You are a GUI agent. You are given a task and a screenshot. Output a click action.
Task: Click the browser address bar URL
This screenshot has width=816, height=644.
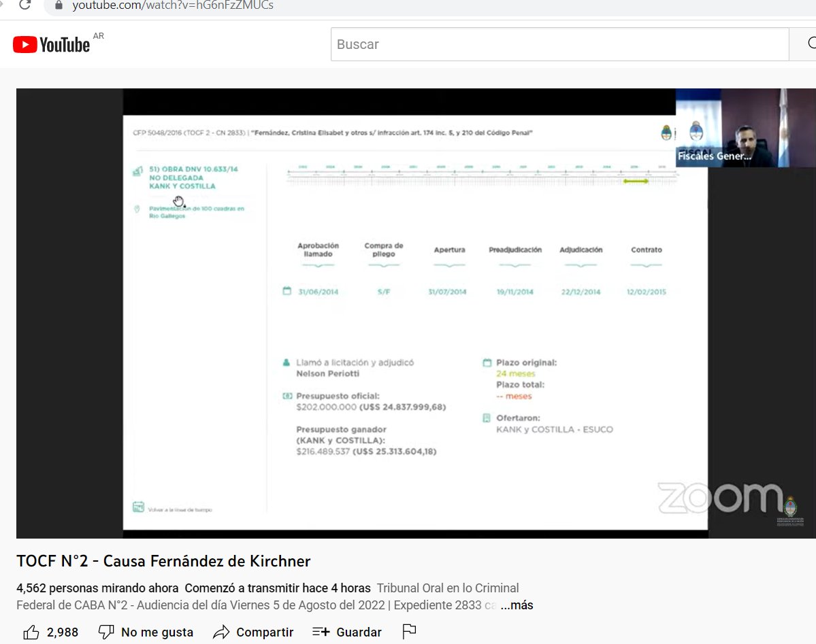pyautogui.click(x=173, y=5)
